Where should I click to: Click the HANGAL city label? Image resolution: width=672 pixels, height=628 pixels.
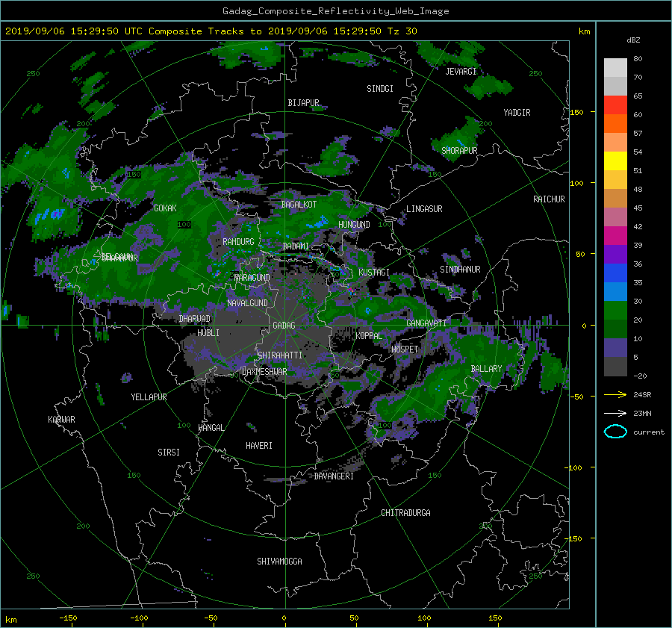tap(211, 428)
